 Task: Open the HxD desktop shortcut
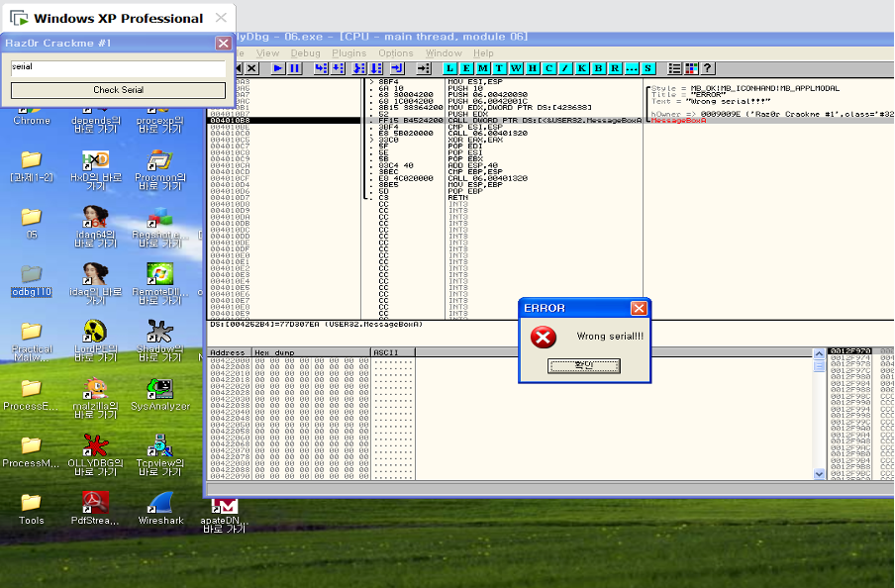coord(96,170)
